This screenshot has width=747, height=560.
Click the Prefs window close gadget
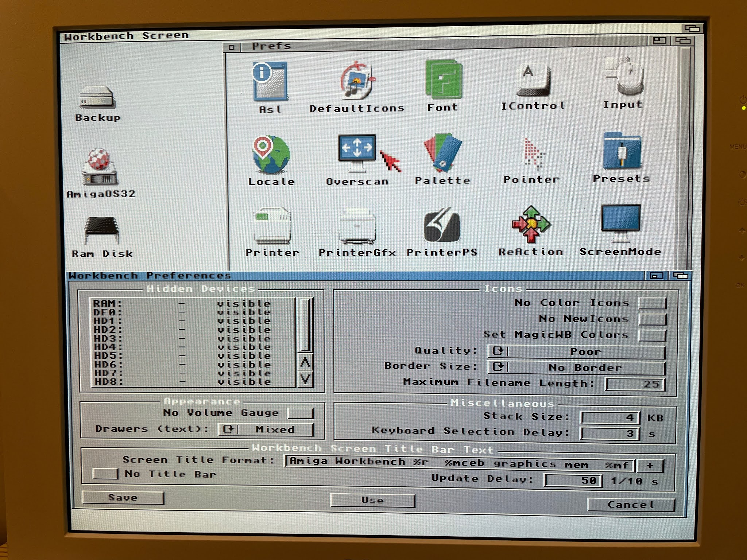point(232,47)
